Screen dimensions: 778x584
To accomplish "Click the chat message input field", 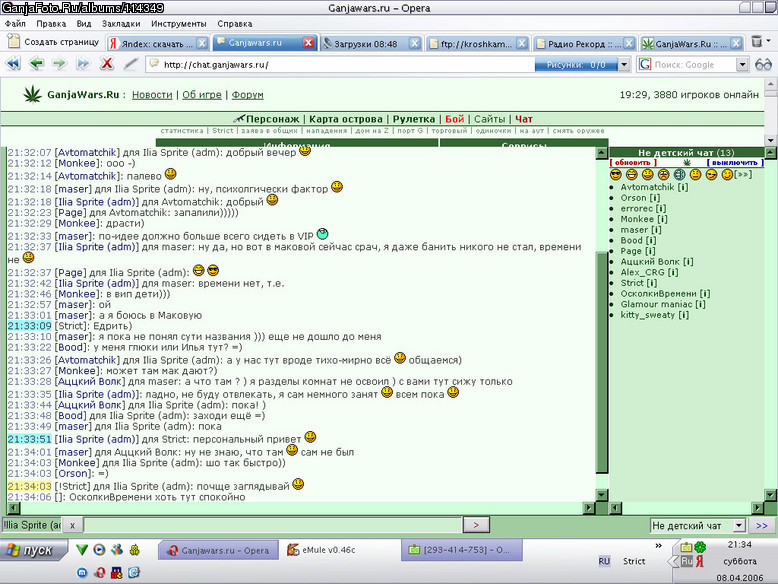I will (x=273, y=525).
